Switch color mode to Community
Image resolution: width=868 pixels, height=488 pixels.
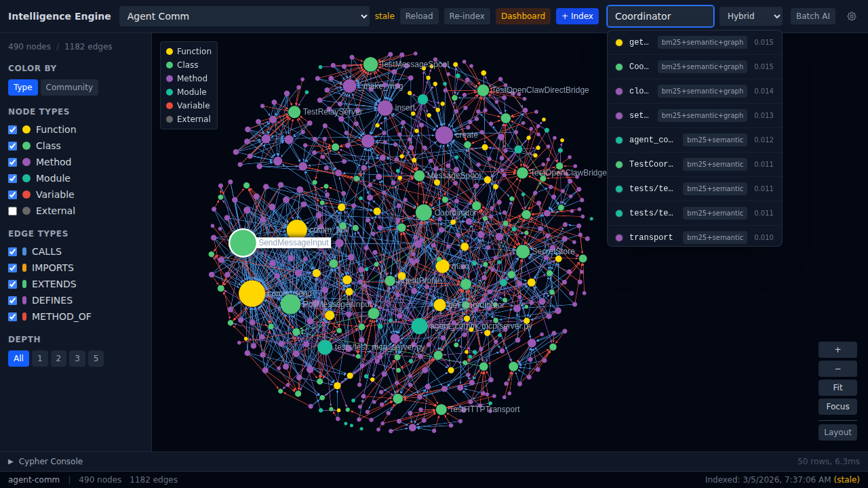coord(69,87)
